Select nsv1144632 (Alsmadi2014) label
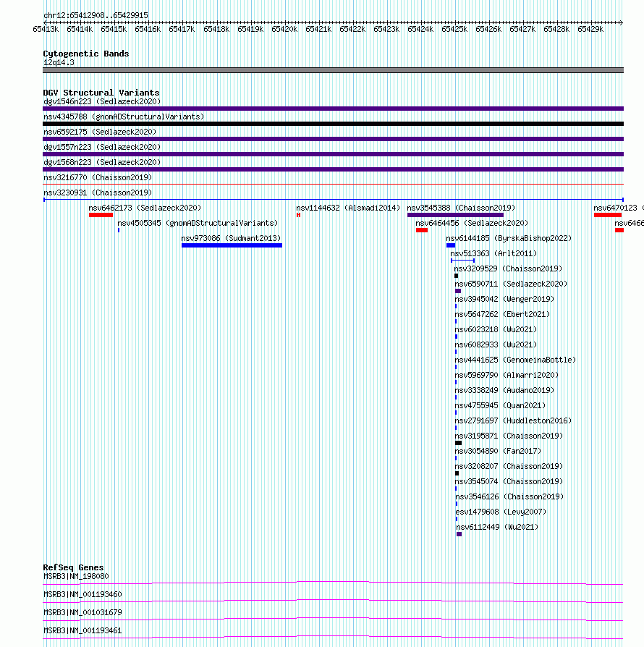The height and width of the screenshot is (647, 644). (x=348, y=208)
